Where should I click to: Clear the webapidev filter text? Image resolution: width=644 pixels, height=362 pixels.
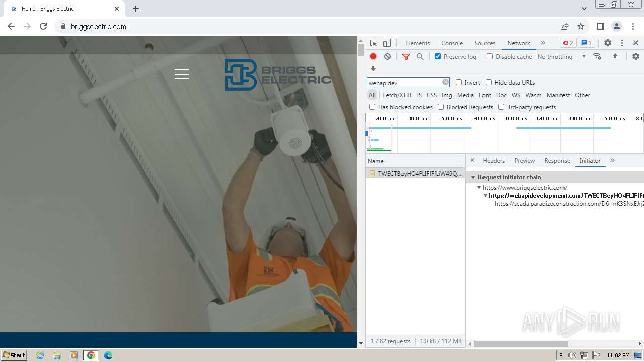click(x=445, y=82)
